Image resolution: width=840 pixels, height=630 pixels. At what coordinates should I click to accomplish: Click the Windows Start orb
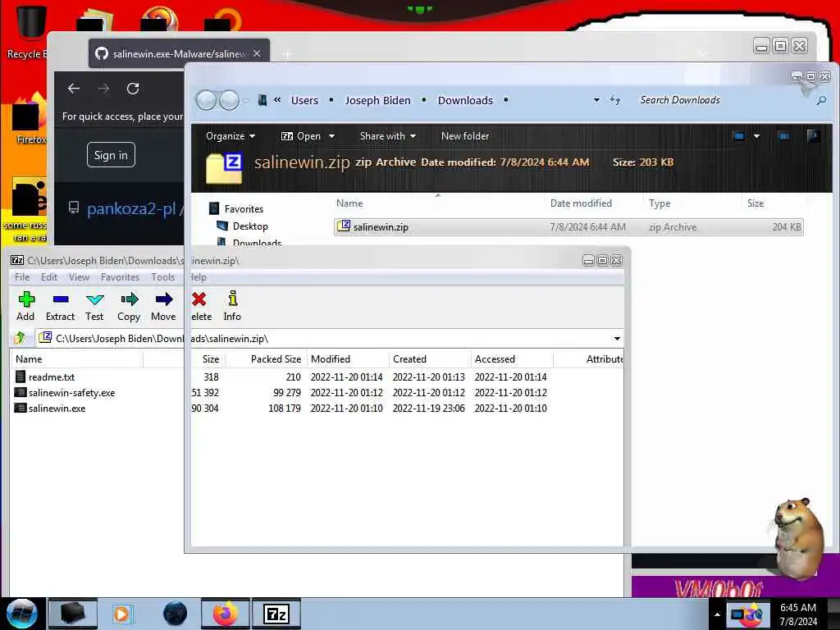tap(22, 614)
